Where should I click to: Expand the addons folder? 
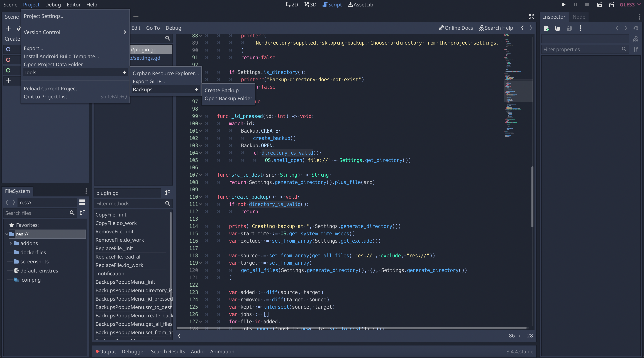[11, 243]
